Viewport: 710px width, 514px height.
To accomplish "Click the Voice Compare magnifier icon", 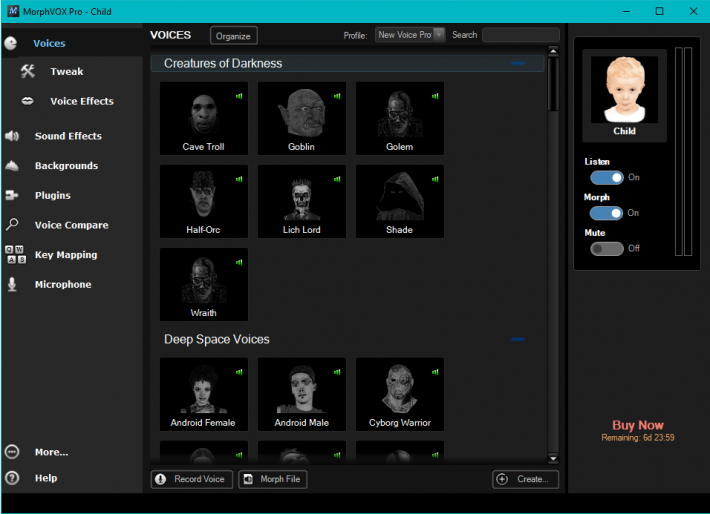I will (x=12, y=224).
